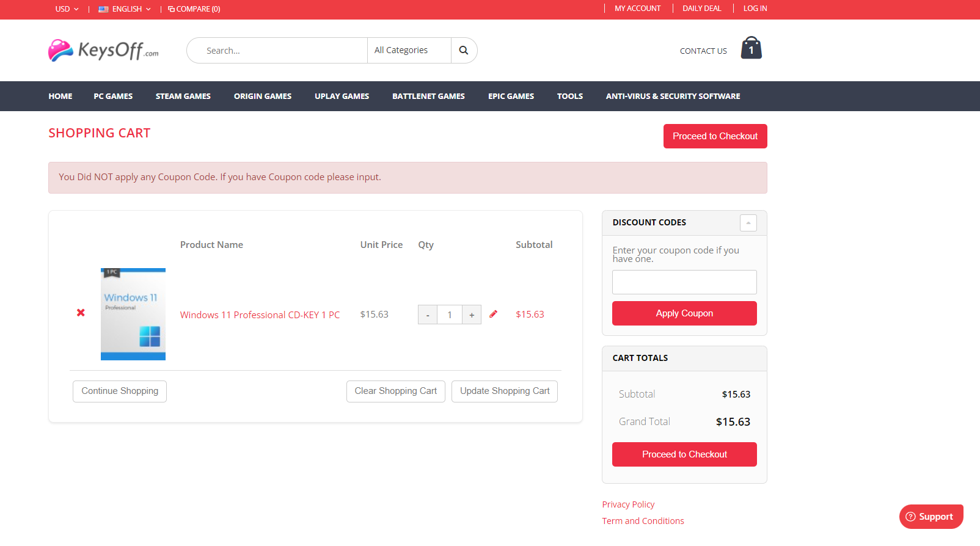Open the Support chat widget
The image size is (980, 546).
931,517
